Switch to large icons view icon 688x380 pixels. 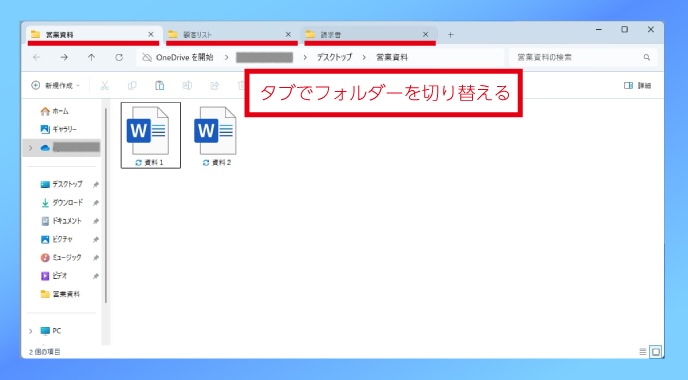pyautogui.click(x=656, y=351)
